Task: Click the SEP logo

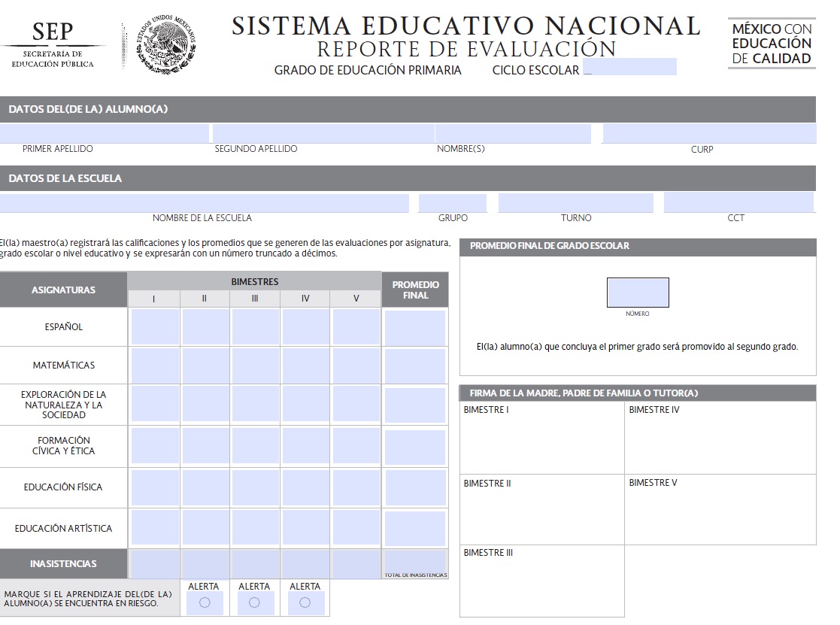Action: click(53, 44)
